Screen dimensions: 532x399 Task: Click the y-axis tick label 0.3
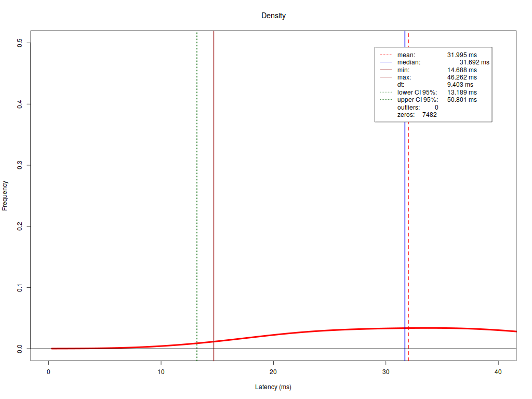(19, 165)
